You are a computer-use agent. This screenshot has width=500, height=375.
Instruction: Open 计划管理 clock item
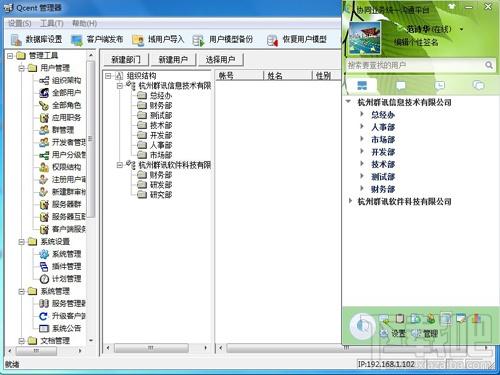(x=60, y=279)
